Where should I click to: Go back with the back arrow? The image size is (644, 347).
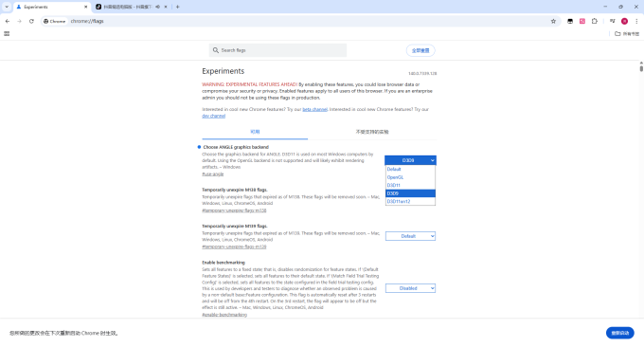tap(8, 21)
